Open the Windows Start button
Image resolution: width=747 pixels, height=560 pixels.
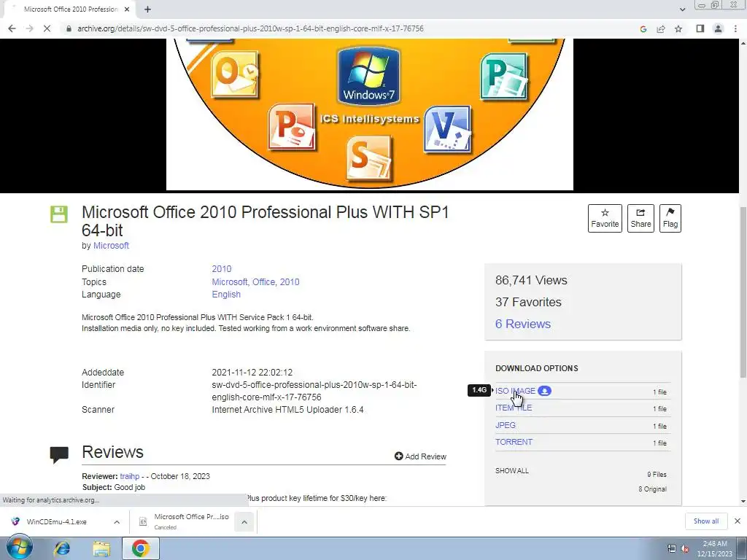[x=20, y=548]
